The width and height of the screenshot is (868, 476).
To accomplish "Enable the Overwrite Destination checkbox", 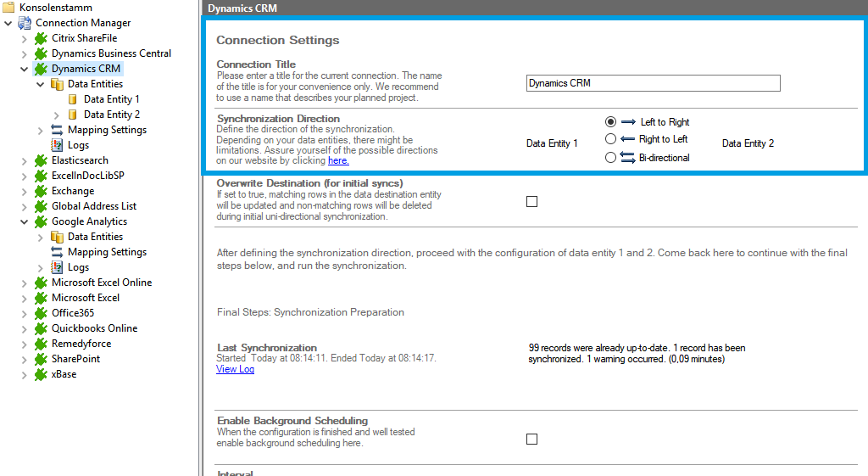I will (531, 202).
